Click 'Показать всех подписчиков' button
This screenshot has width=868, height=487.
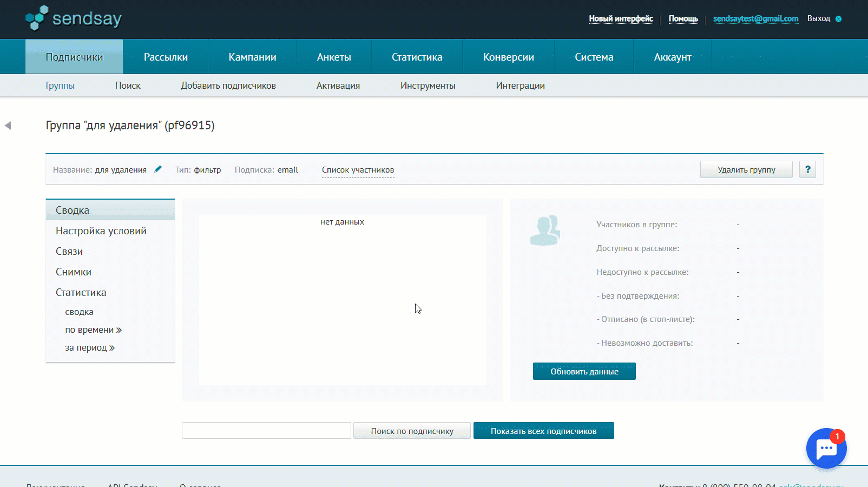click(543, 431)
